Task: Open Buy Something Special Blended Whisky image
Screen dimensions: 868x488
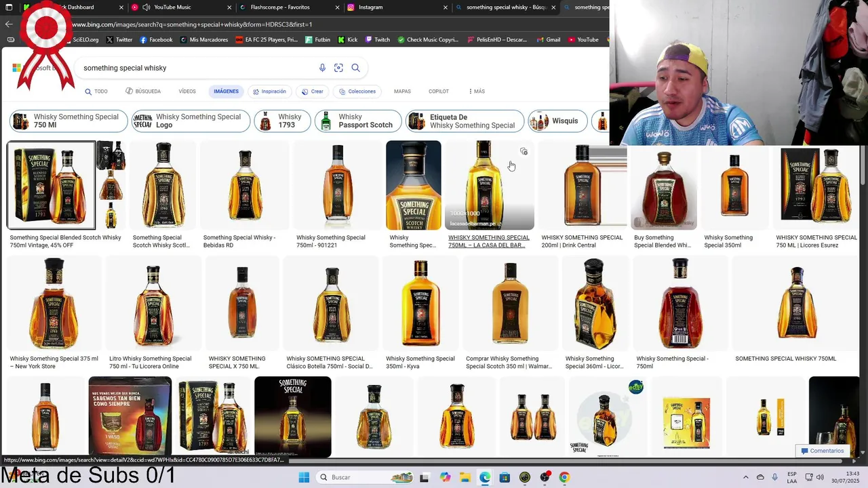Action: pos(663,185)
